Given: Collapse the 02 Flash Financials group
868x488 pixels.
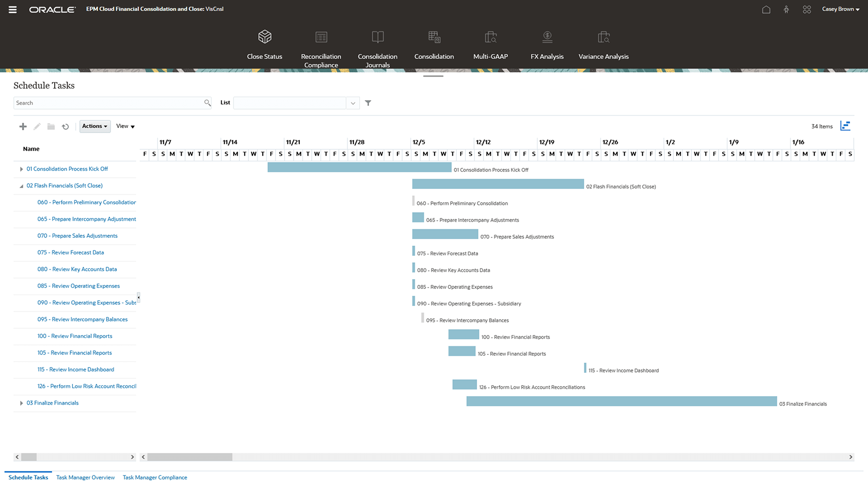Looking at the screenshot, I should 21,186.
